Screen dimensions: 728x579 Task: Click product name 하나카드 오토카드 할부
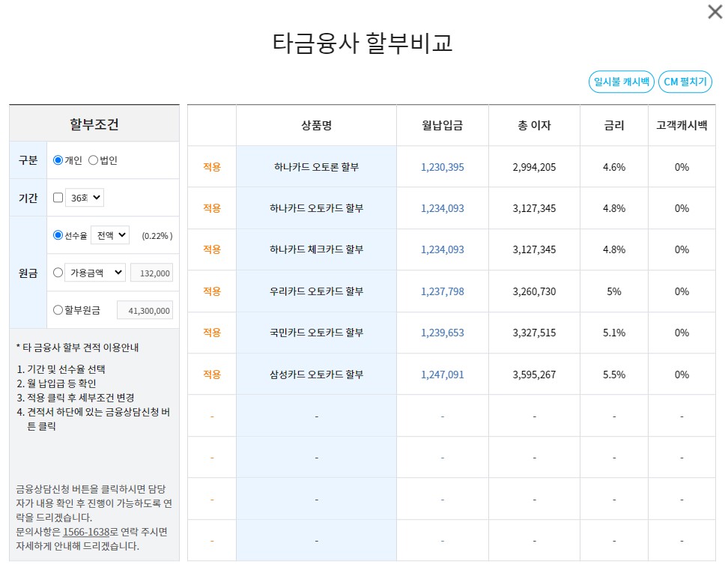point(317,208)
